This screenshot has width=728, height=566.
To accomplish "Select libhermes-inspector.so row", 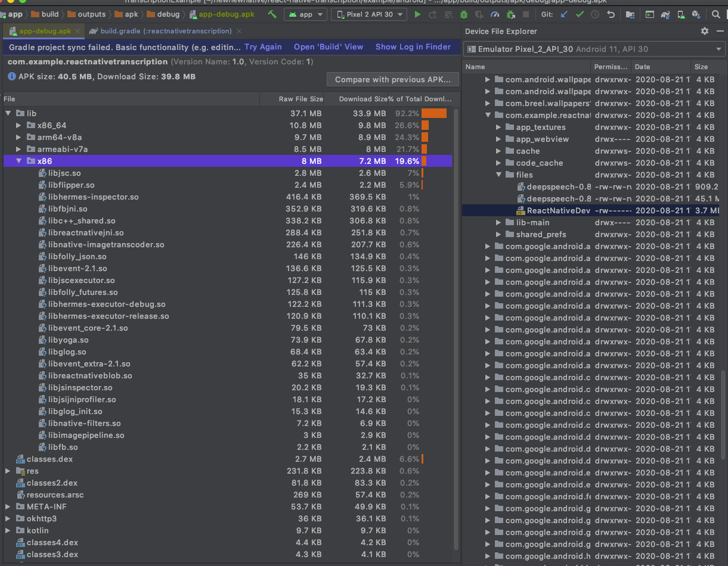I will click(x=227, y=197).
